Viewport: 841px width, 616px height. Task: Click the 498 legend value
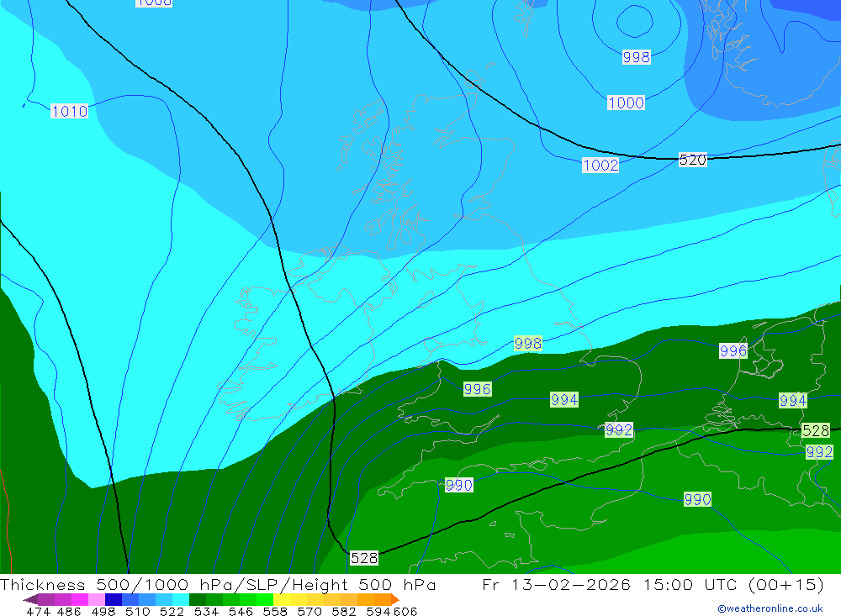point(103,611)
